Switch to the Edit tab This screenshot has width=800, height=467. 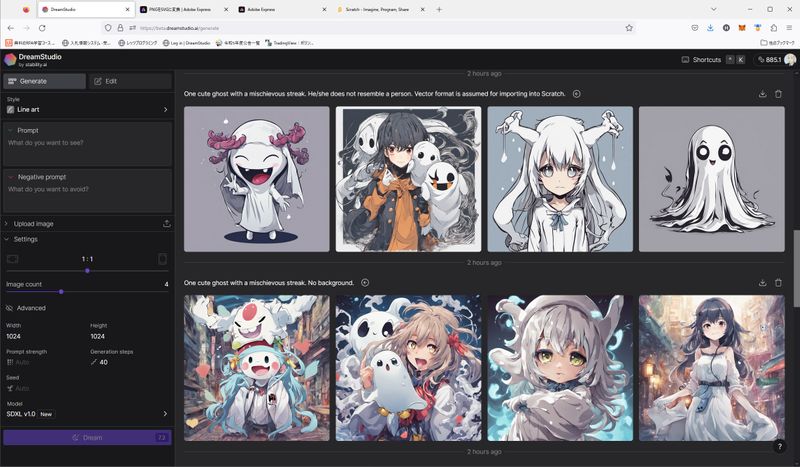pyautogui.click(x=129, y=81)
